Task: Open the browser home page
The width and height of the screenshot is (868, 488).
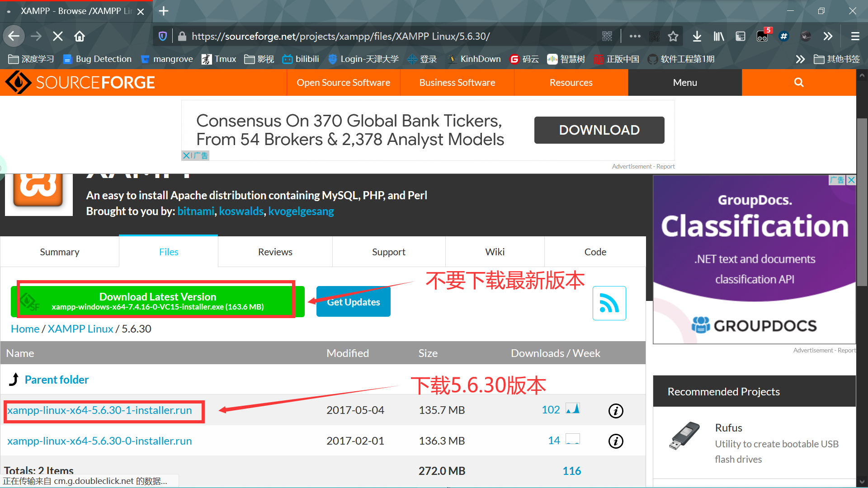Action: [80, 36]
